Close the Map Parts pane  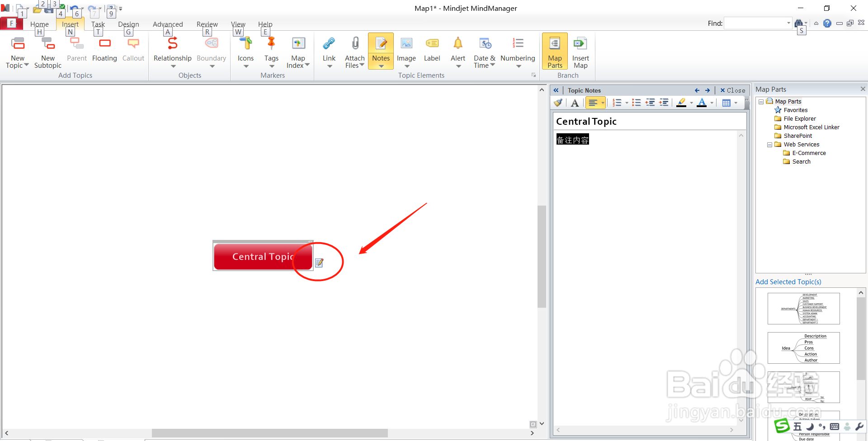863,89
